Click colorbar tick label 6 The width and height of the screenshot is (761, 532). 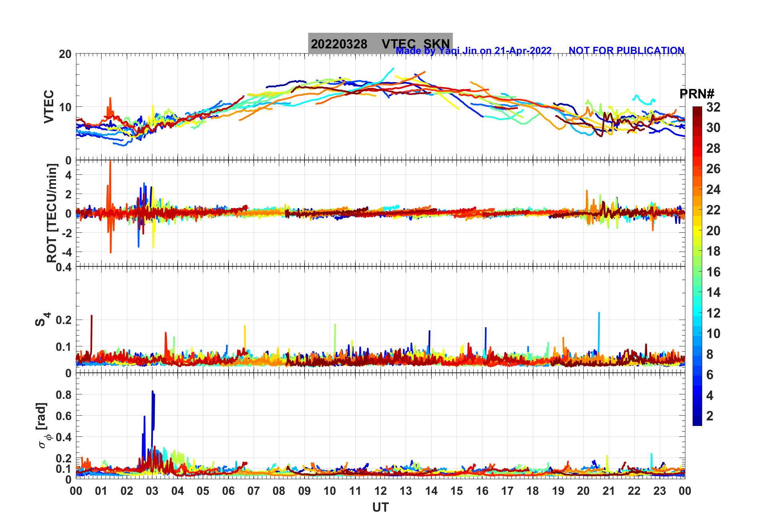[710, 375]
